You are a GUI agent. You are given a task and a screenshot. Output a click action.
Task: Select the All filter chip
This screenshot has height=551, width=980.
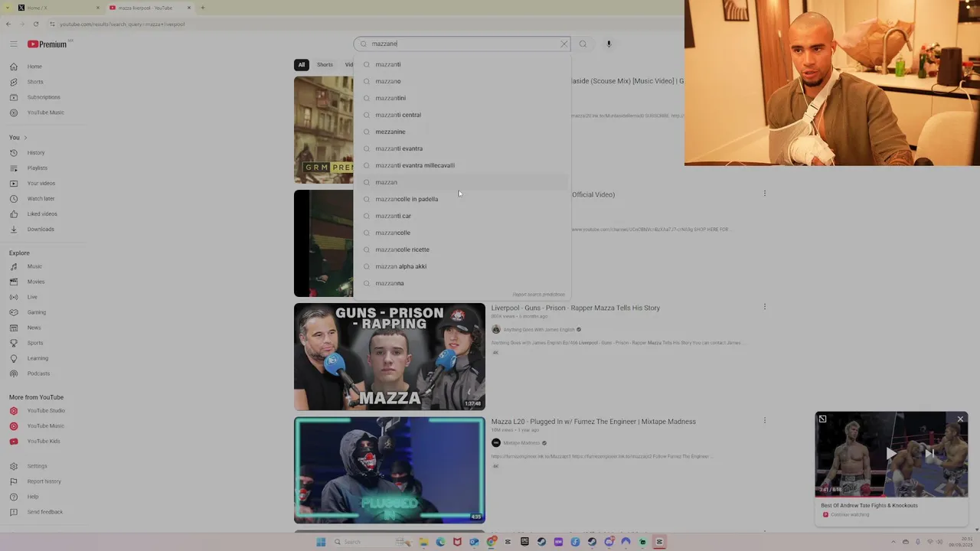(302, 65)
